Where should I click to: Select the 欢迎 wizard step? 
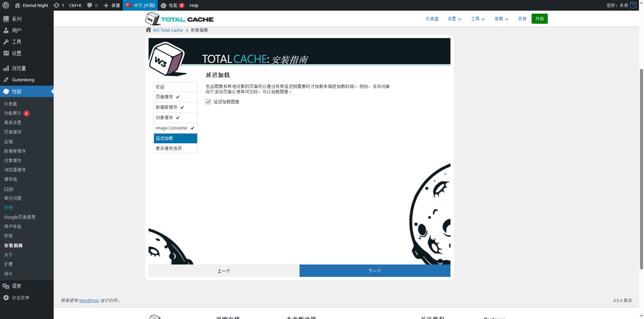coord(175,87)
